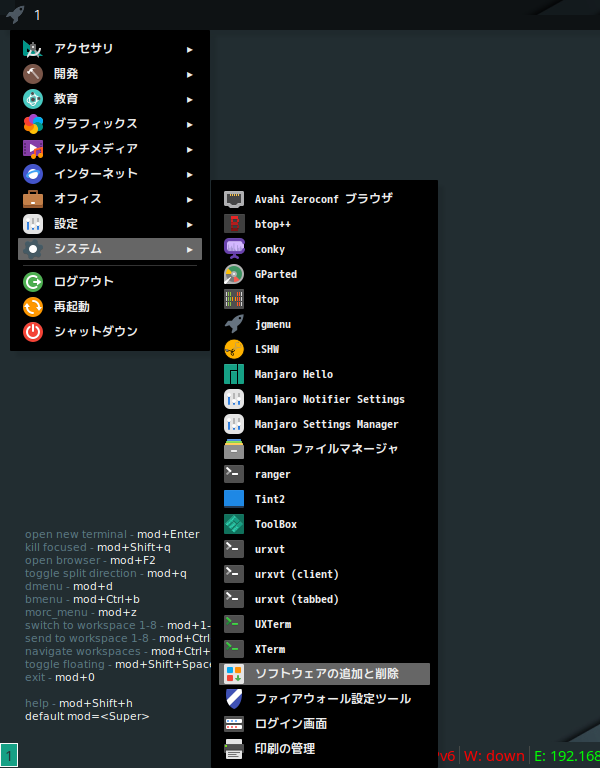Expand the アクセサリ submenu arrow
Viewport: 600px width, 768px height.
[190, 49]
